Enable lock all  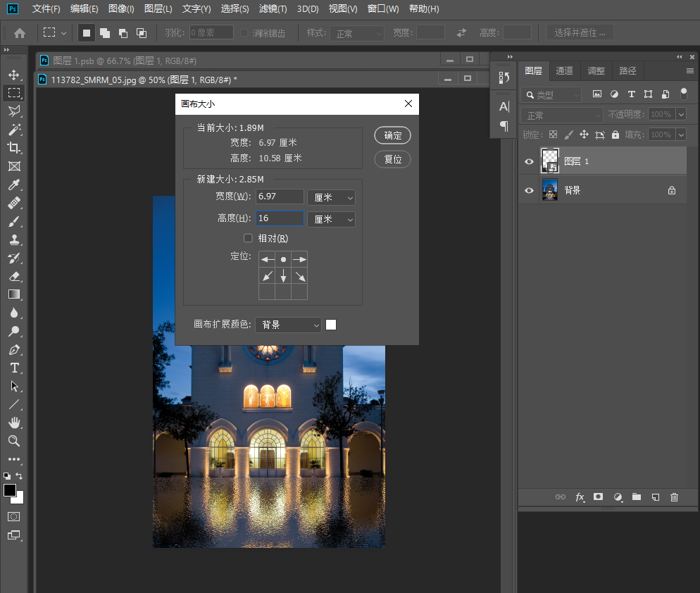pos(615,135)
